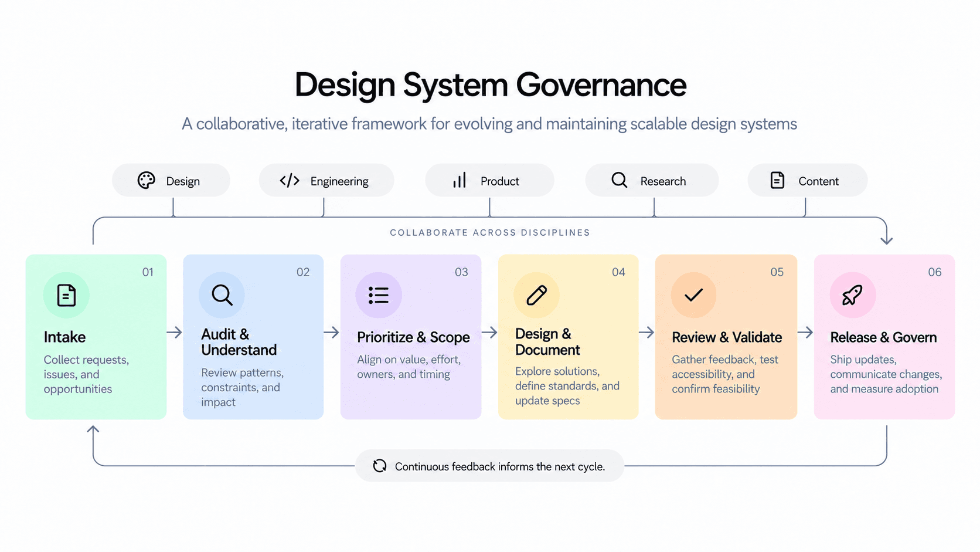This screenshot has width=980, height=552.
Task: Click 'Gather feedback, test accessibility' description
Action: point(725,374)
